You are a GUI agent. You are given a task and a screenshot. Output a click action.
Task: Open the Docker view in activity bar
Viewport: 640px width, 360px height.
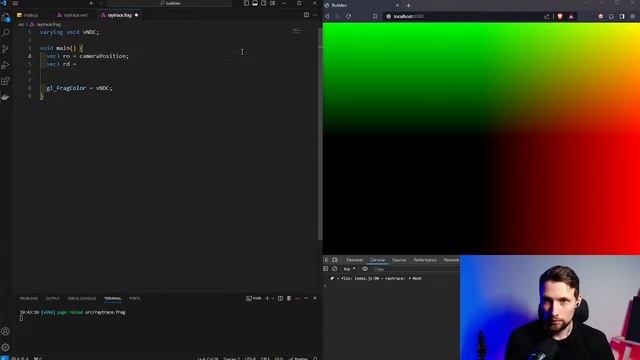[x=5, y=97]
